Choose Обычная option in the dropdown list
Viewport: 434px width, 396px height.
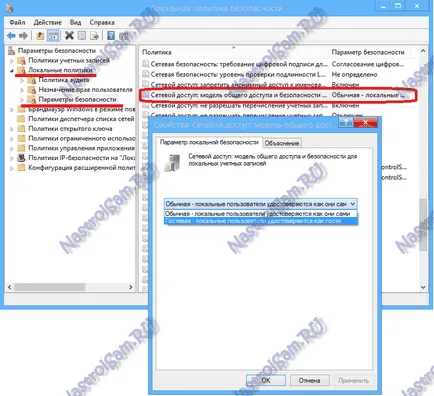coord(261,214)
